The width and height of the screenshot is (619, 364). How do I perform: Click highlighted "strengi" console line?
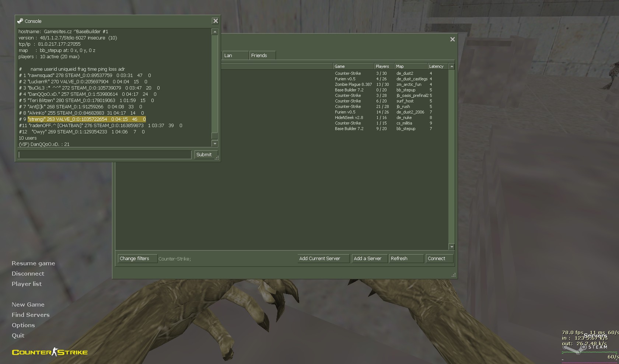tap(87, 119)
